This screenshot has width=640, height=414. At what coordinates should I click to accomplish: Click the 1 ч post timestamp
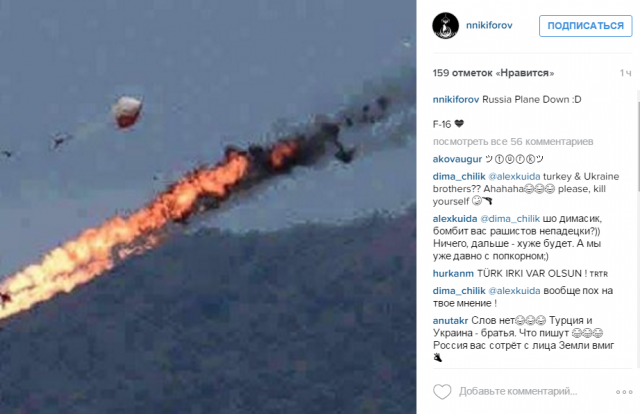click(626, 73)
